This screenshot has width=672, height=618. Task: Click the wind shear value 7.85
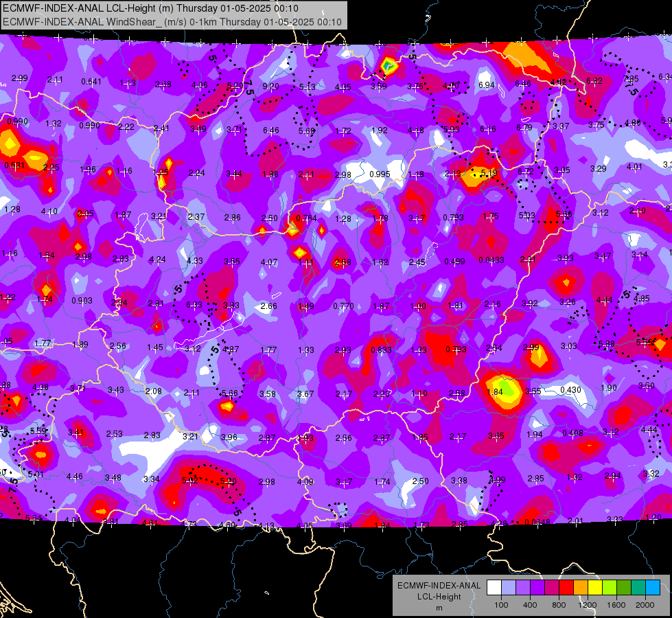(x=631, y=79)
